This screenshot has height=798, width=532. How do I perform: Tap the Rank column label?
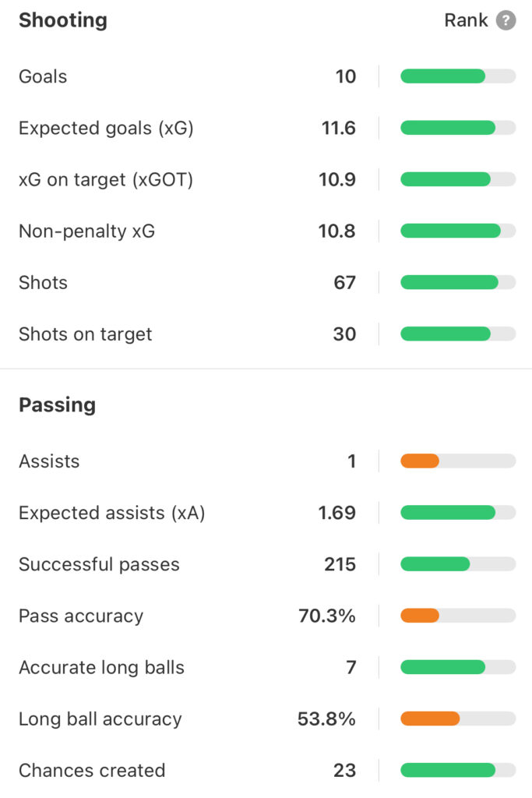(x=466, y=20)
